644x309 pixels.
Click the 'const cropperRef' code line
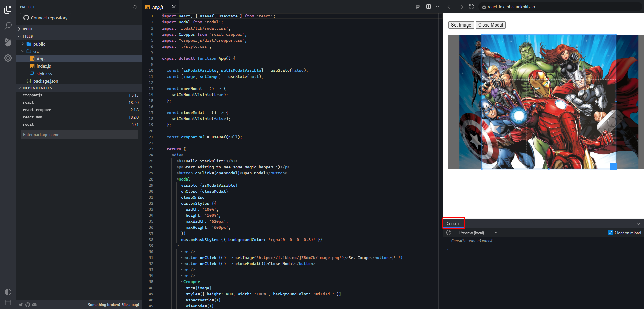point(204,137)
